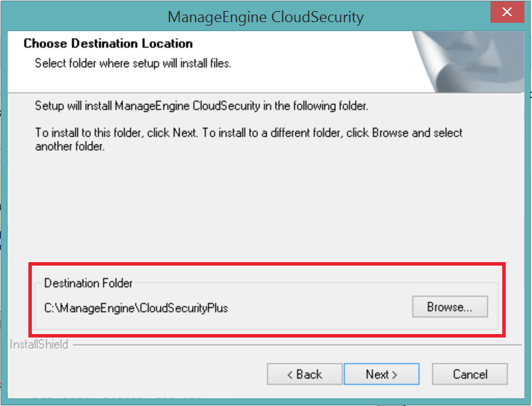Click the C:\ManageEngine\CloudSecurityPlus path text
The width and height of the screenshot is (532, 406).
pos(136,308)
